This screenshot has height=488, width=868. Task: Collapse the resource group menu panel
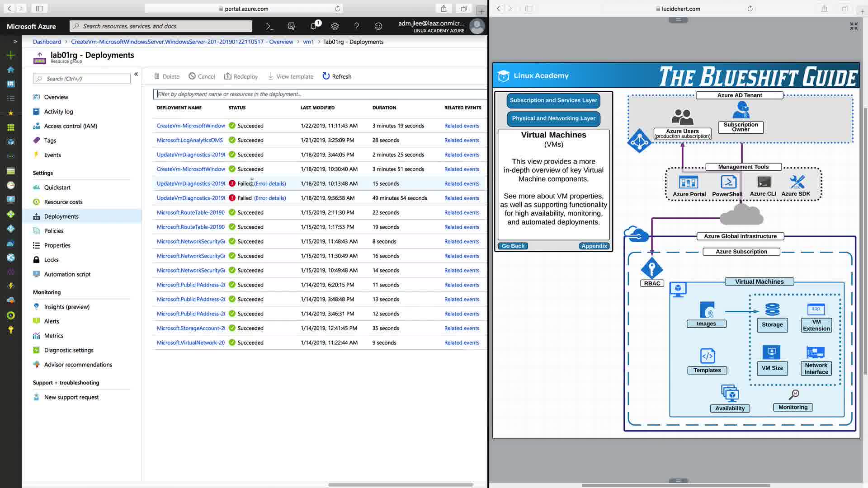(x=136, y=74)
